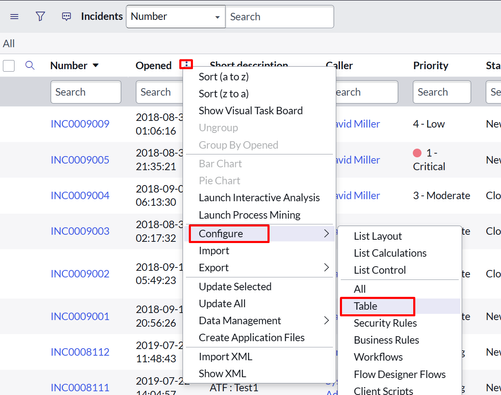Image resolution: width=501 pixels, height=395 pixels.
Task: Open incident INC0009002
Action: (x=80, y=274)
